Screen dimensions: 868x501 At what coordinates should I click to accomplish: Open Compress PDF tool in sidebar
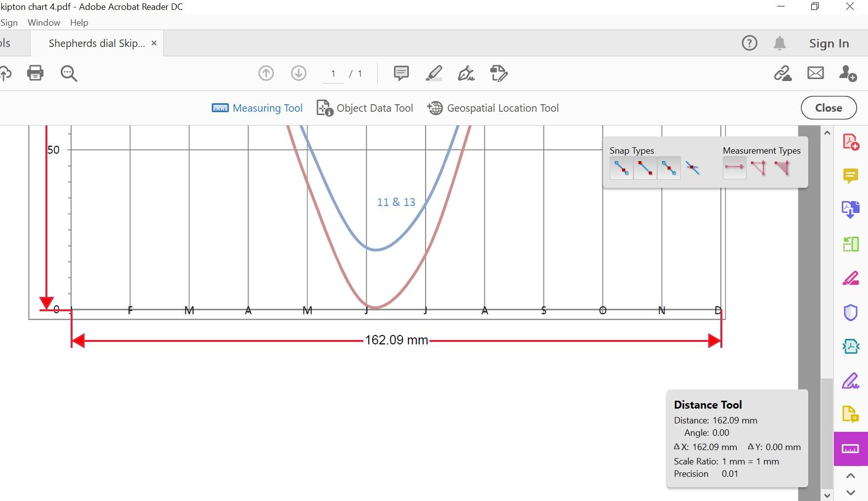tap(851, 346)
